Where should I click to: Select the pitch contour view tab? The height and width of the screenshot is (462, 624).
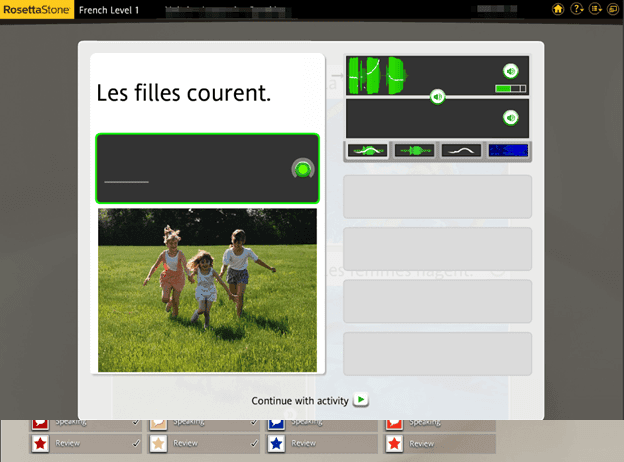pyautogui.click(x=461, y=151)
